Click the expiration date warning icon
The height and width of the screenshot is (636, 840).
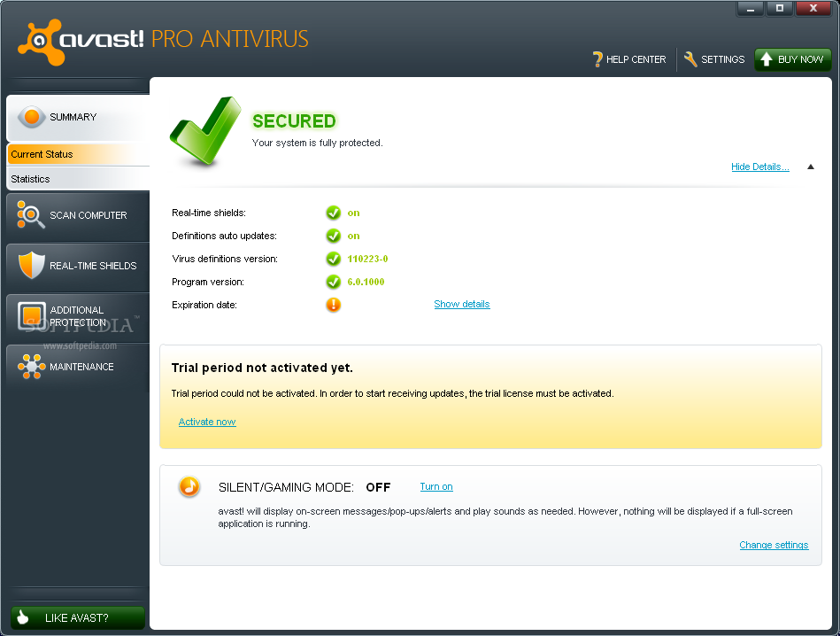pyautogui.click(x=334, y=305)
